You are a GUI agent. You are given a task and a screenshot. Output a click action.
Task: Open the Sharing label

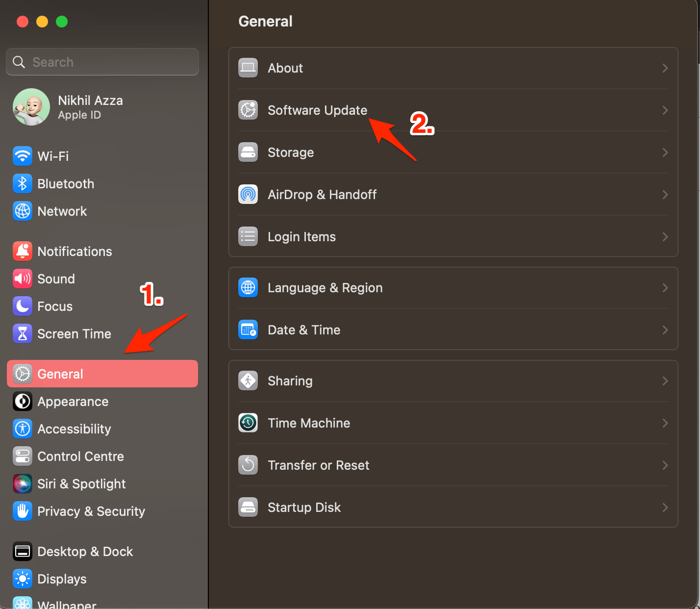point(290,381)
